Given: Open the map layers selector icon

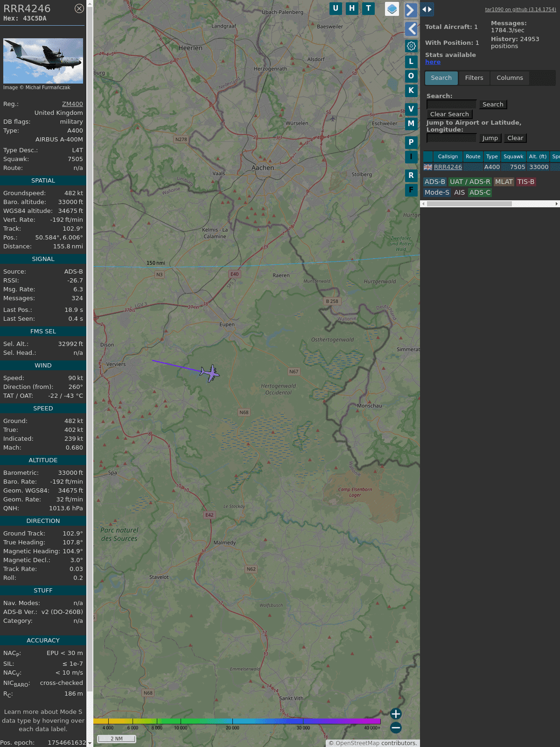Looking at the screenshot, I should [x=392, y=9].
